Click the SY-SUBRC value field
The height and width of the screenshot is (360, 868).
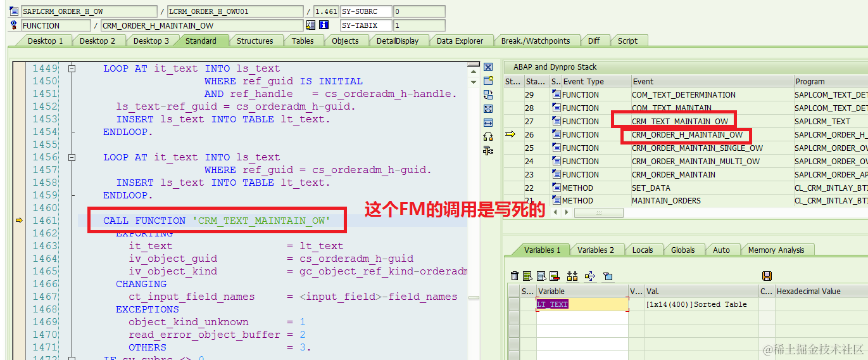[419, 11]
